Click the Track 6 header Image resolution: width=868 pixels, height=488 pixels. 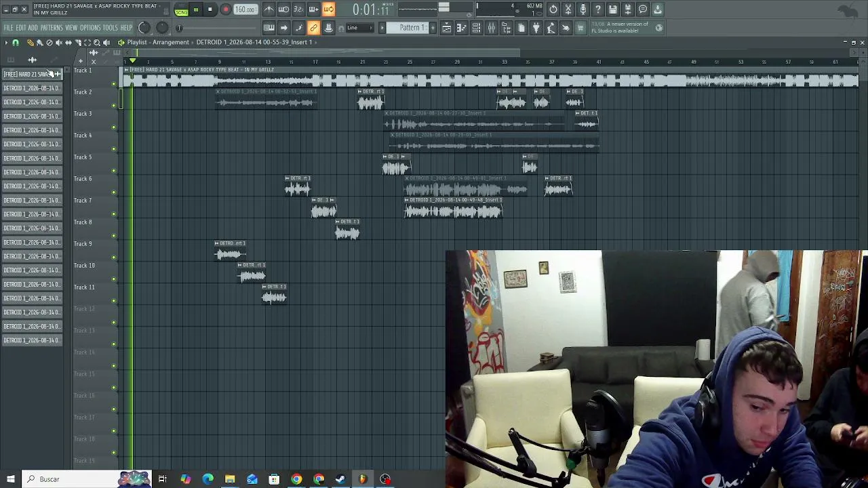tap(94, 186)
